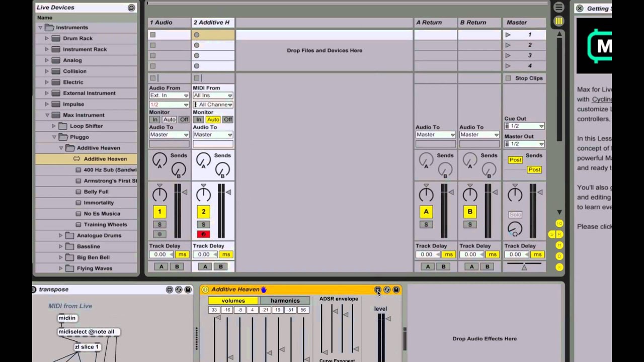Click the Master preview volume headphone knob
This screenshot has width=644, height=362.
[x=515, y=229]
